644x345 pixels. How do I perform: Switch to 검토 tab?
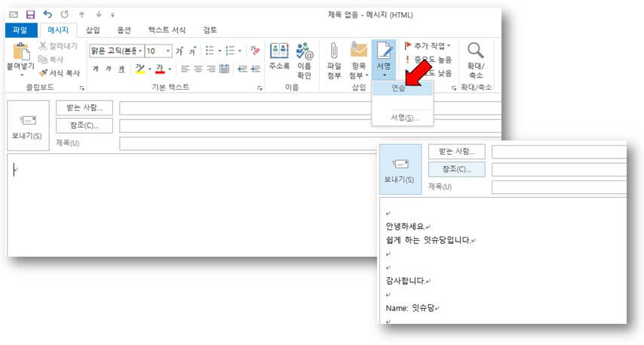pos(210,30)
